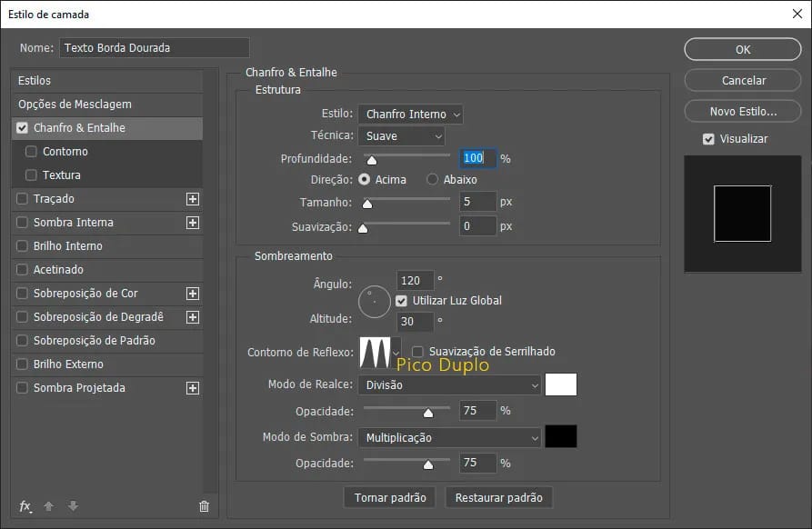812x529 pixels.
Task: Click the Altitude value field
Action: coord(415,322)
